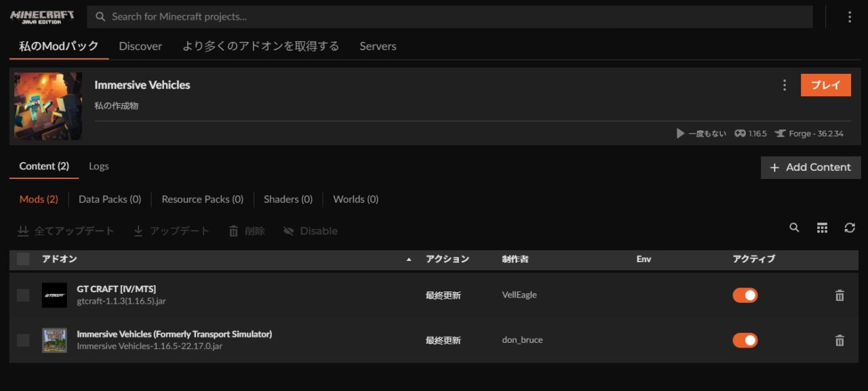Click the Env column header
This screenshot has width=868, height=391.
[x=644, y=259]
